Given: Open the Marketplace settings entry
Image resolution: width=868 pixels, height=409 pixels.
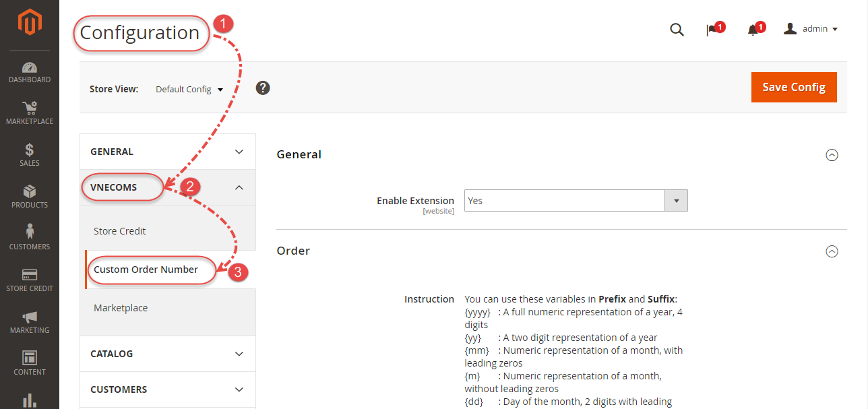Looking at the screenshot, I should [121, 307].
